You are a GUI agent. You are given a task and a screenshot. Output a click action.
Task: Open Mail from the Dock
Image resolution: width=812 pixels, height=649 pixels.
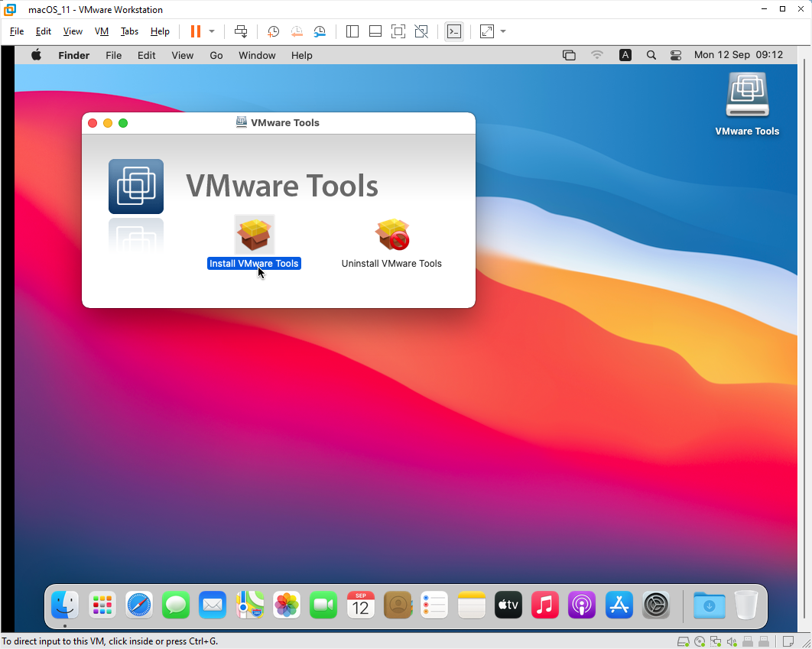pyautogui.click(x=213, y=605)
